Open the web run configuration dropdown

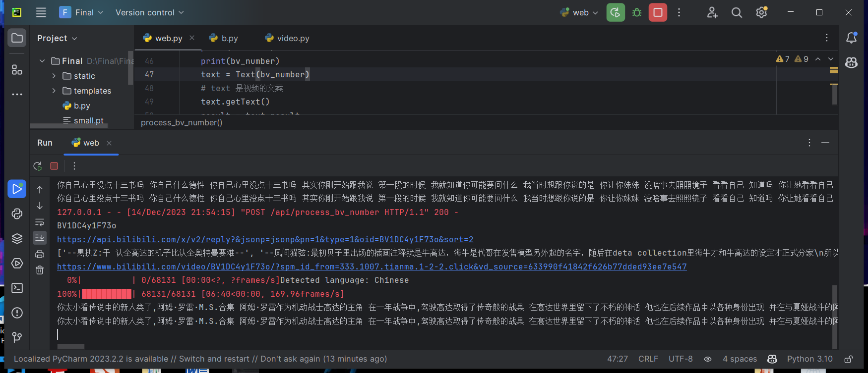click(x=579, y=12)
